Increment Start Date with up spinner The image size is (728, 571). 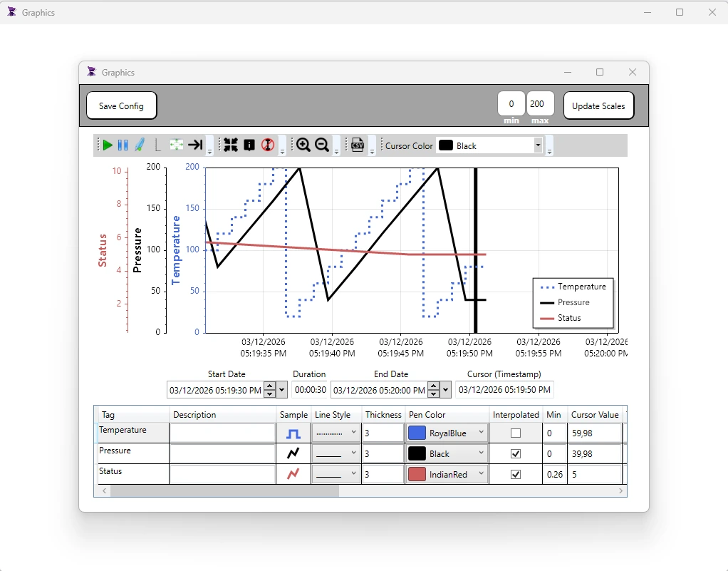270,386
